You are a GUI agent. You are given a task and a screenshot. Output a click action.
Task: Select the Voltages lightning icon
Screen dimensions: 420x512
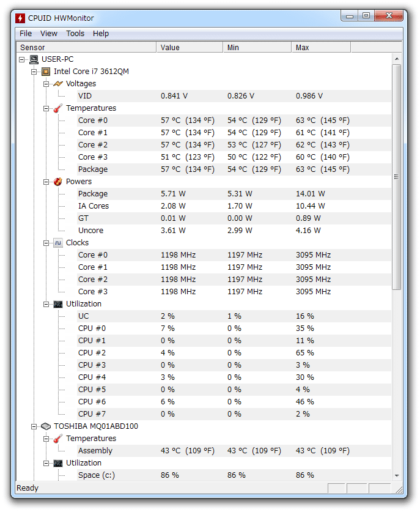tap(58, 84)
